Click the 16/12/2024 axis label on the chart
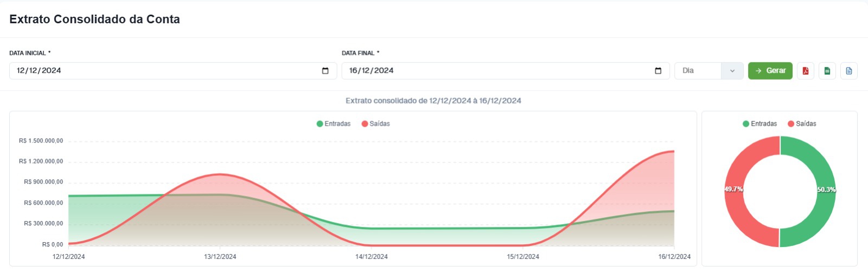This screenshot has width=868, height=273. pyautogui.click(x=674, y=257)
